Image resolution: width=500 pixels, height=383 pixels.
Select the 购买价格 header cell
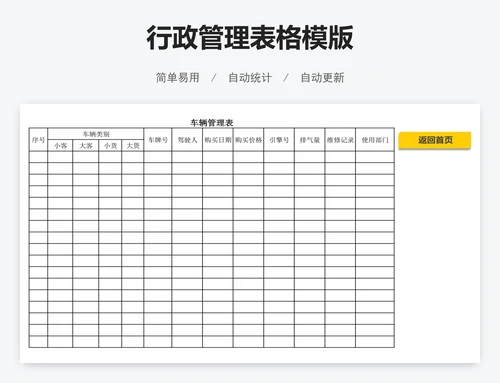[248, 140]
